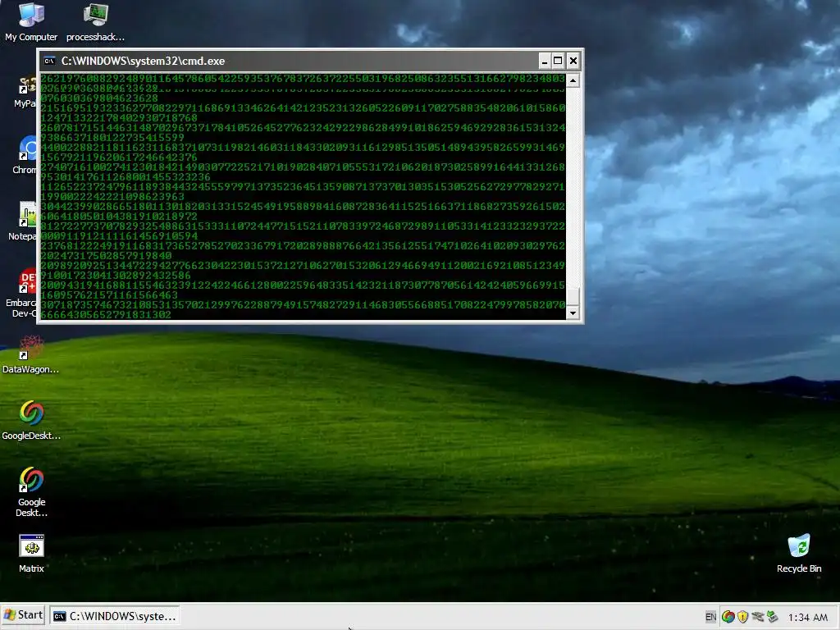Click the yellow security shield tray icon

point(742,617)
